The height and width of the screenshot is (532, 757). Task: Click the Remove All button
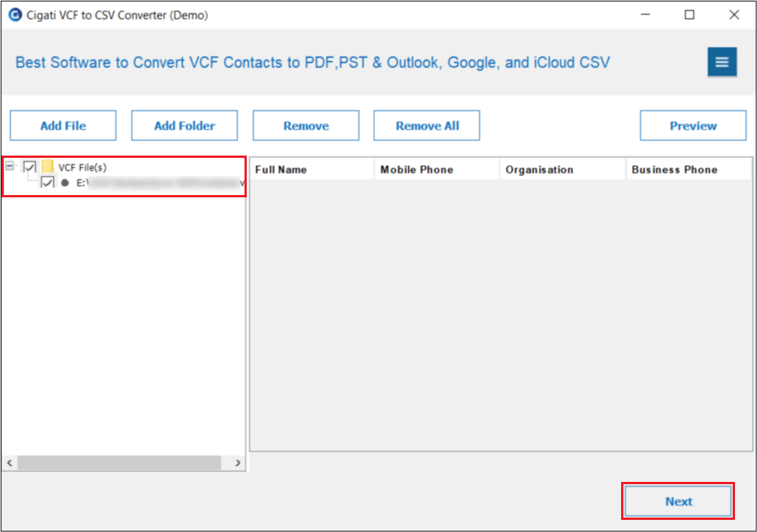(x=427, y=125)
